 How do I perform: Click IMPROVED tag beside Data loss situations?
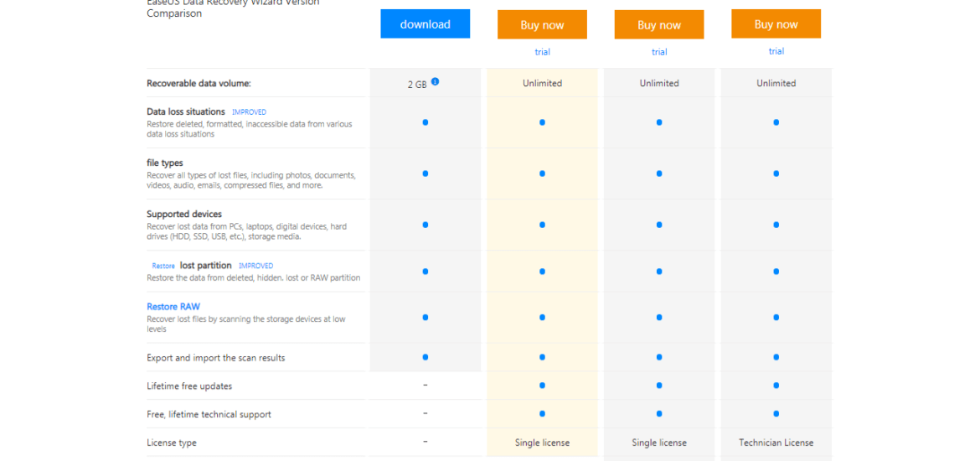coord(249,112)
